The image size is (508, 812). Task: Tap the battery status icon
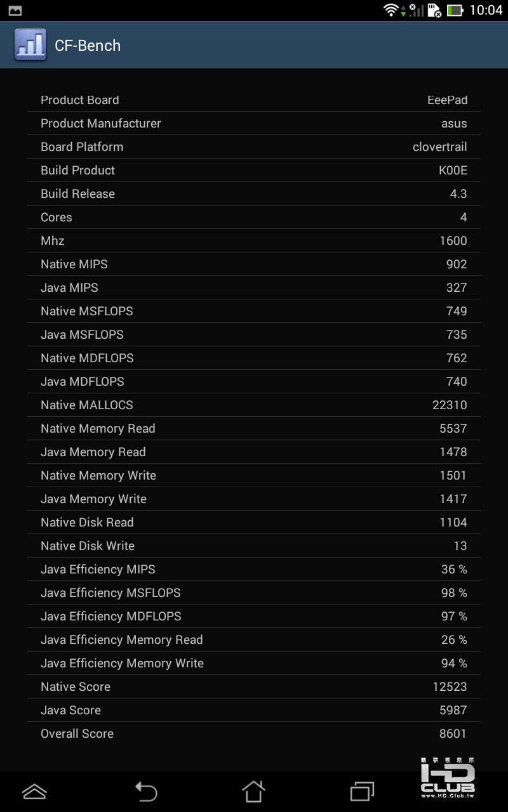click(455, 10)
